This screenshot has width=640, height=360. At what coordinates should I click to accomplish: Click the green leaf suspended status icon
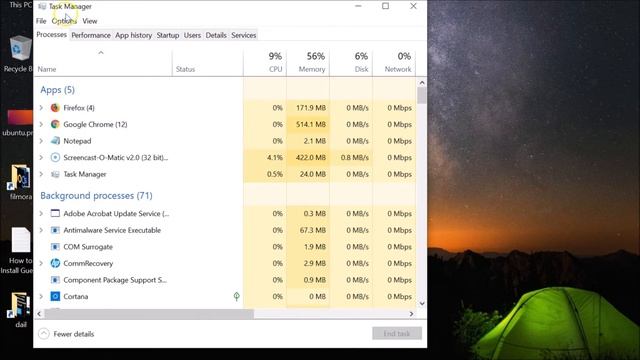click(236, 296)
